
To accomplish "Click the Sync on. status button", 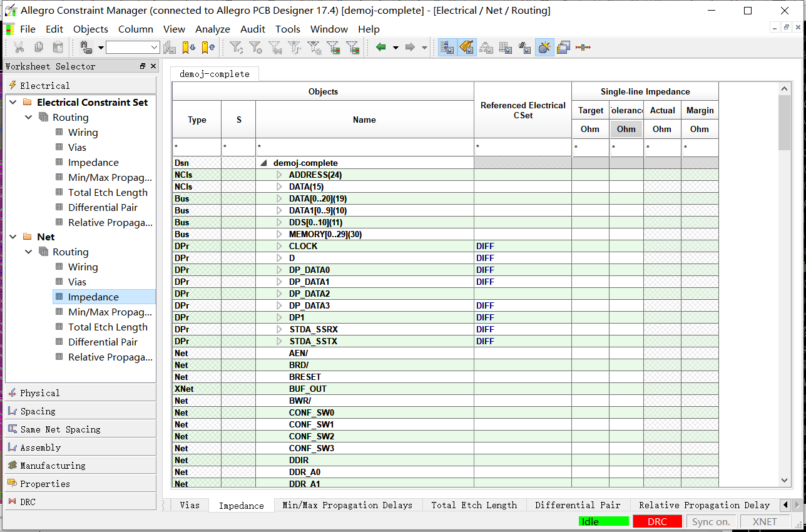I will pos(711,522).
